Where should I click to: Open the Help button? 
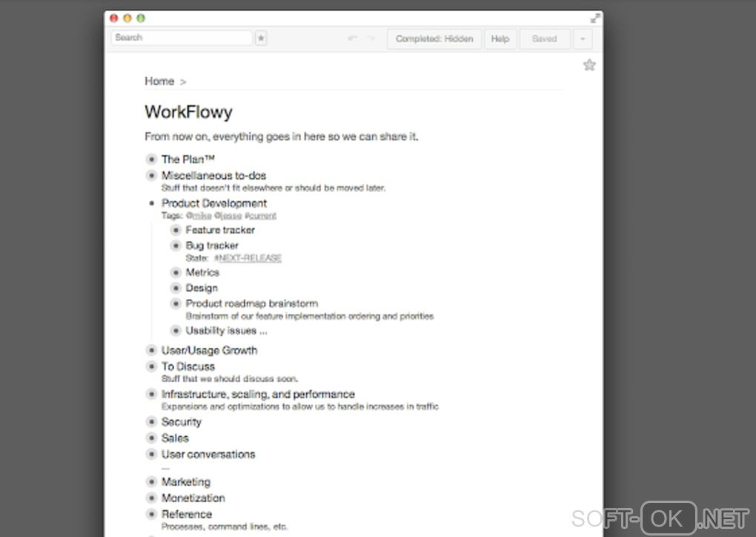point(500,39)
